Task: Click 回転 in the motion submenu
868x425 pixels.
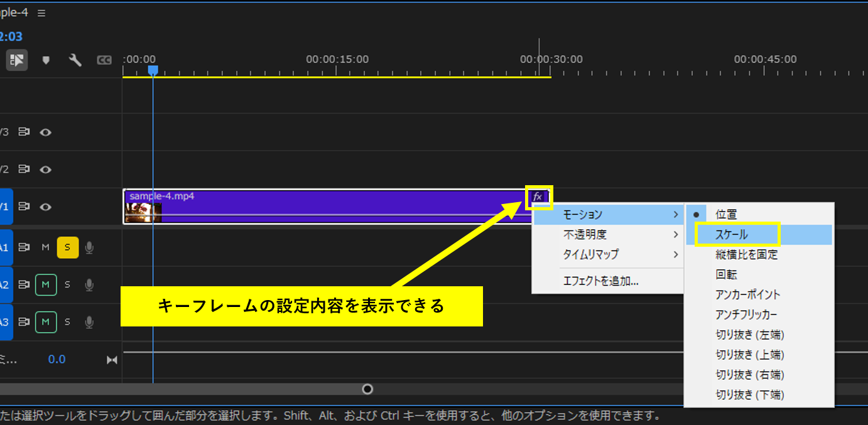Action: click(x=725, y=274)
